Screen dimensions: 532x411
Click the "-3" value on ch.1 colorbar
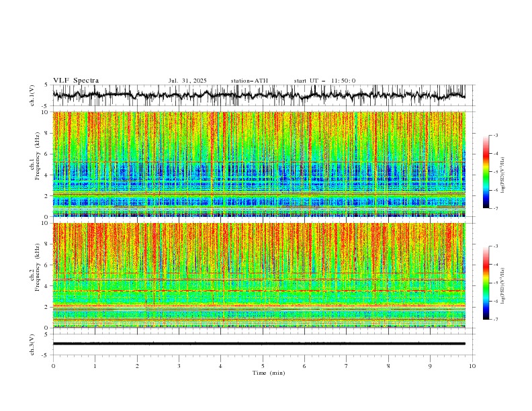pyautogui.click(x=495, y=135)
